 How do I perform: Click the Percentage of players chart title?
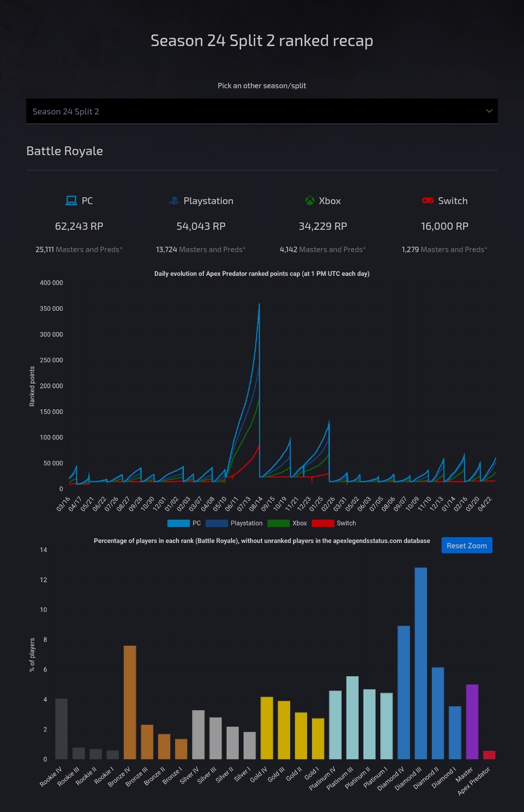[x=262, y=541]
